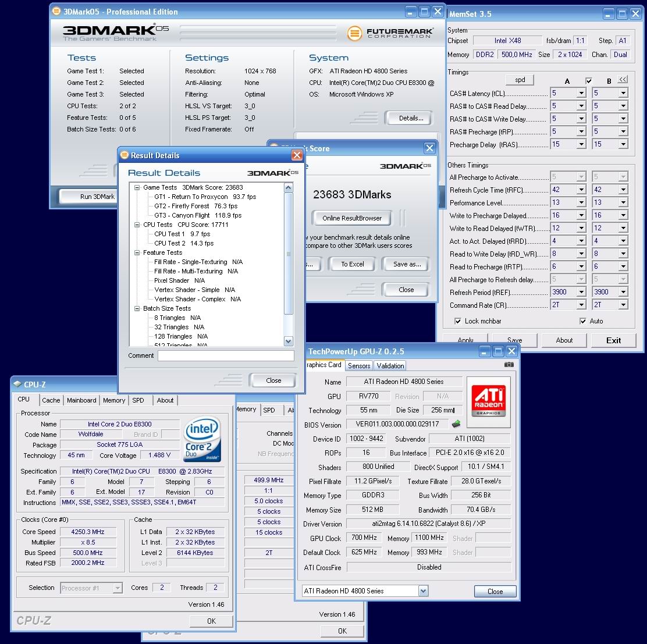Open Refresh Cycle Time (tRFC) channel A dropdown
The image size is (647, 644).
581,190
